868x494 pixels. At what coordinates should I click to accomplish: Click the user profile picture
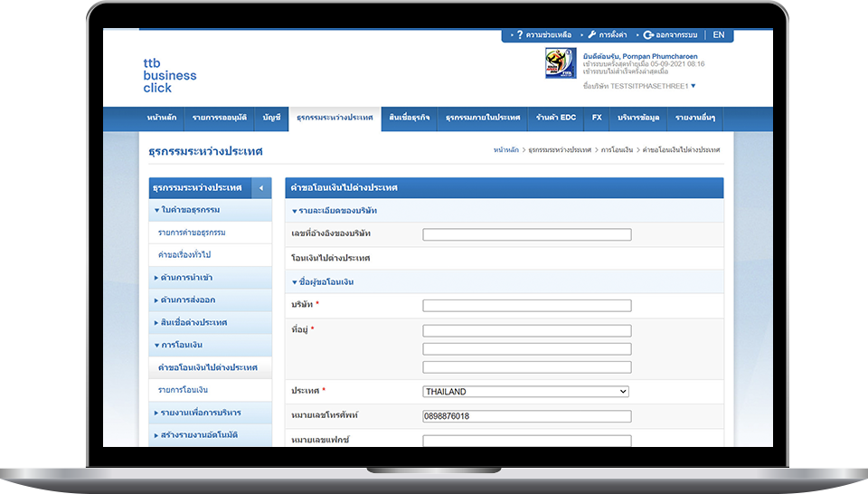(x=560, y=63)
